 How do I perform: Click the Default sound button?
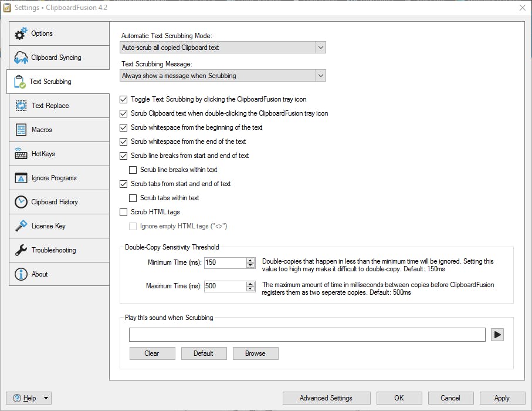204,353
